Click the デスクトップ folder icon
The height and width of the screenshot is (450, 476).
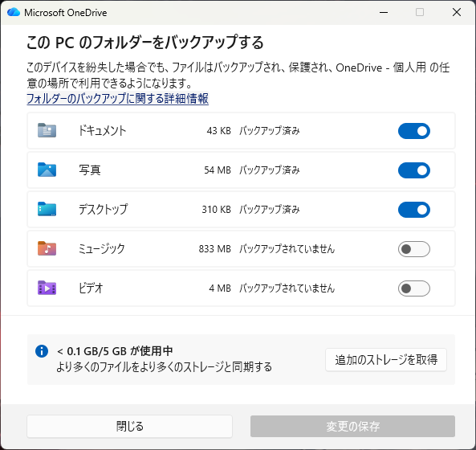[47, 209]
